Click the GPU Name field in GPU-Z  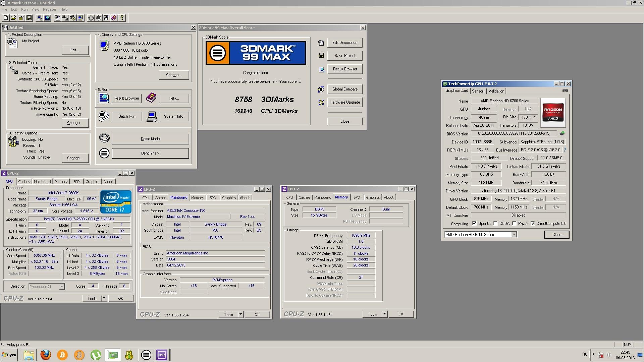click(504, 101)
